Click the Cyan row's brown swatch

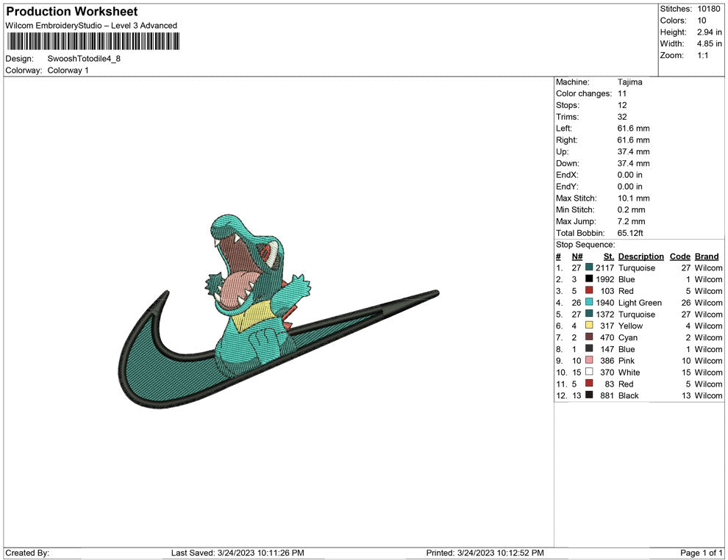(589, 337)
